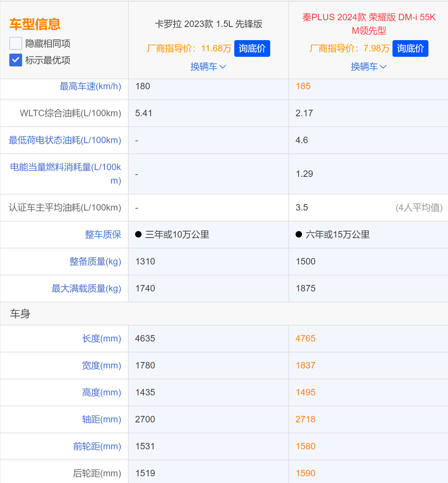Click 询底价 button for 秦PLUS
This screenshot has height=483, width=448.
410,48
